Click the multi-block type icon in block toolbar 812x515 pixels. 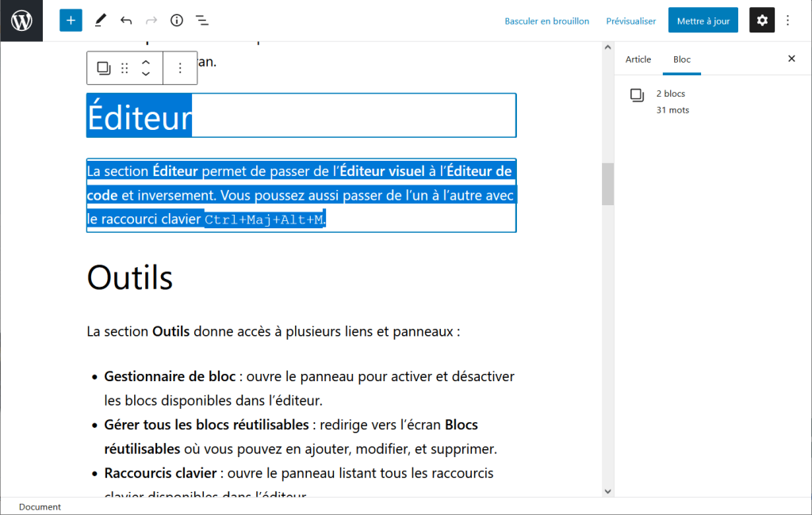(x=104, y=68)
